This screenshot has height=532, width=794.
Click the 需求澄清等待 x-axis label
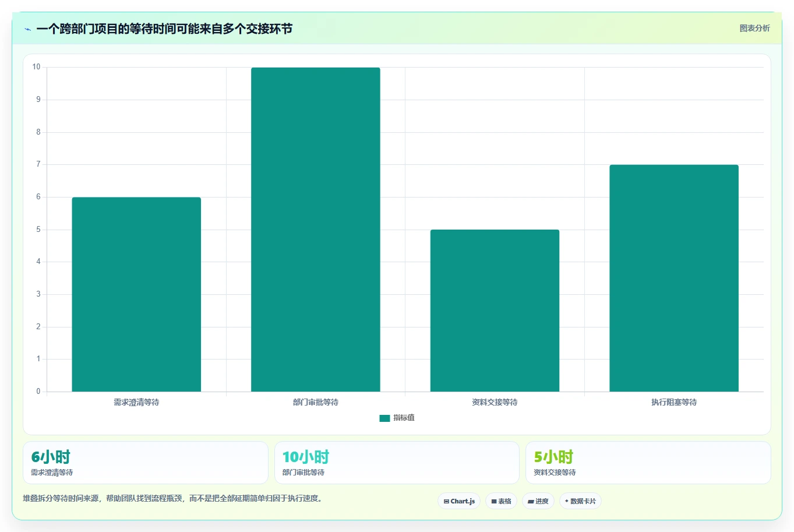[x=136, y=402]
